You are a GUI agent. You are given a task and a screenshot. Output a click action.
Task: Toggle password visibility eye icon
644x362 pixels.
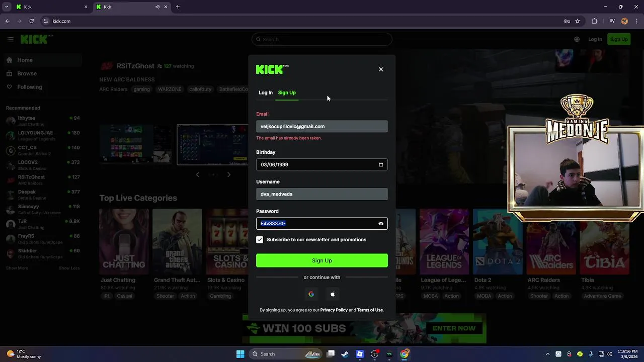(x=381, y=224)
